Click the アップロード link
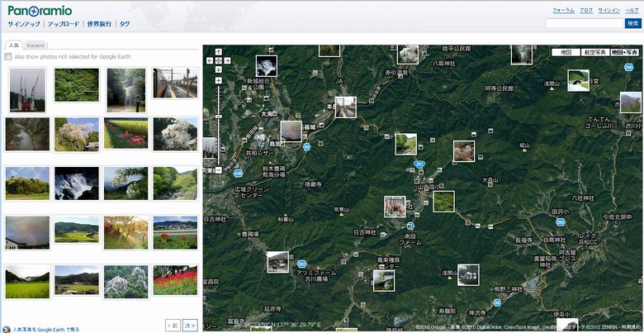The width and height of the screenshot is (644, 333). point(64,25)
